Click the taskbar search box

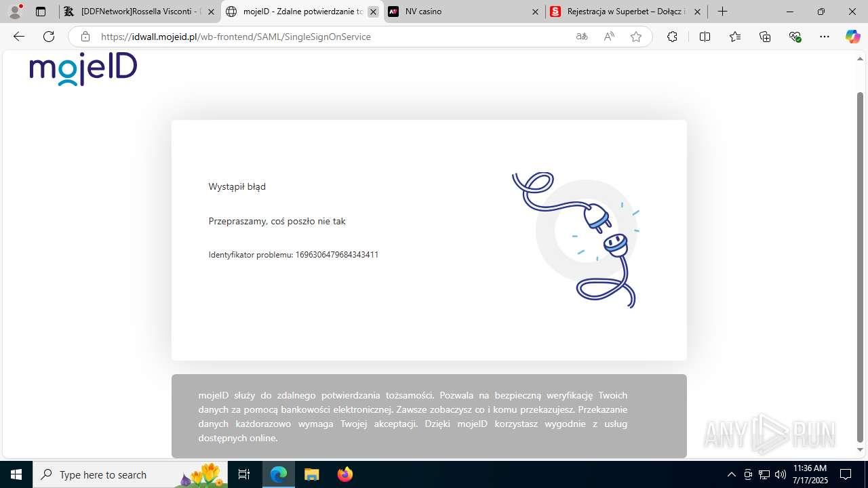pyautogui.click(x=131, y=474)
